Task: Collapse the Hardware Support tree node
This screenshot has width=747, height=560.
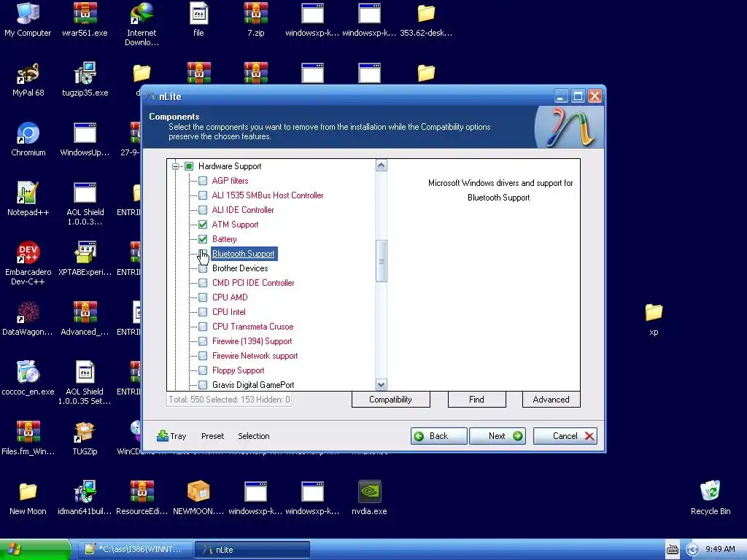Action: 175,166
